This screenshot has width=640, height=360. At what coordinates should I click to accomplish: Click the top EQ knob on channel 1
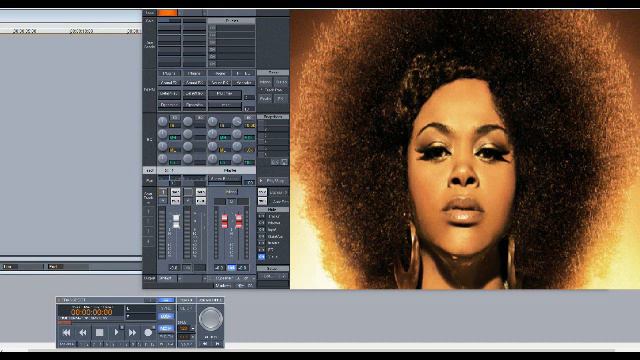[162, 121]
